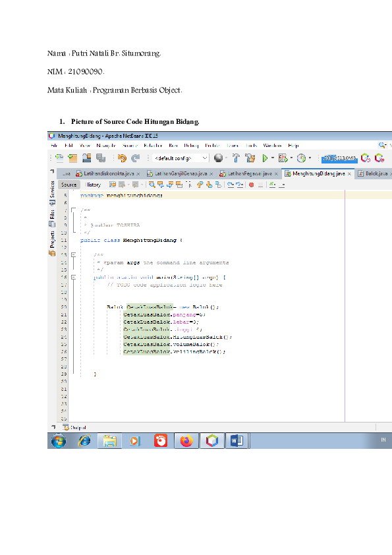Image resolution: width=392 pixels, height=555 pixels.
Task: Run the project with green play icon
Action: pos(265,158)
